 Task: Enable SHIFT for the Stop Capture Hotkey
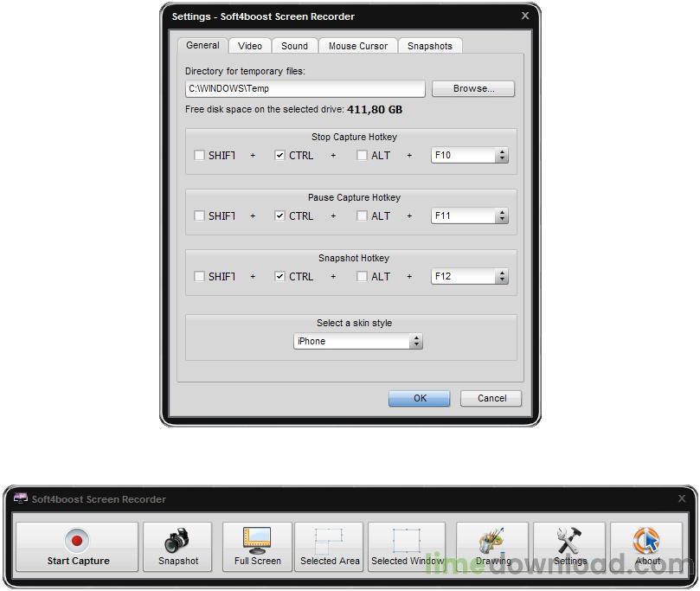199,156
